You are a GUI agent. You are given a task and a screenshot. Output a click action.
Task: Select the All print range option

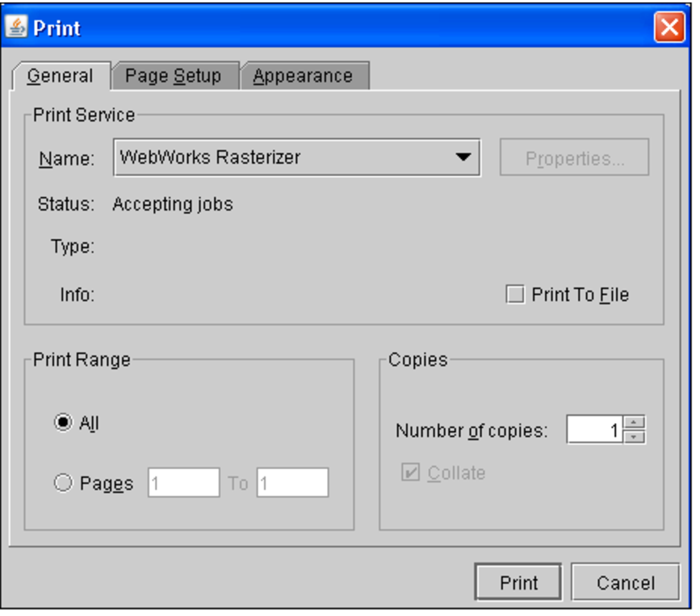click(x=63, y=423)
